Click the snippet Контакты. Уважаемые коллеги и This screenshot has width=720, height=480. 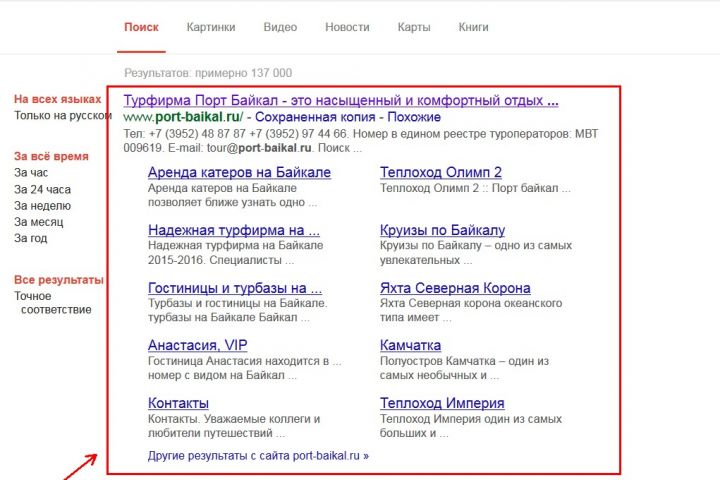click(x=234, y=426)
